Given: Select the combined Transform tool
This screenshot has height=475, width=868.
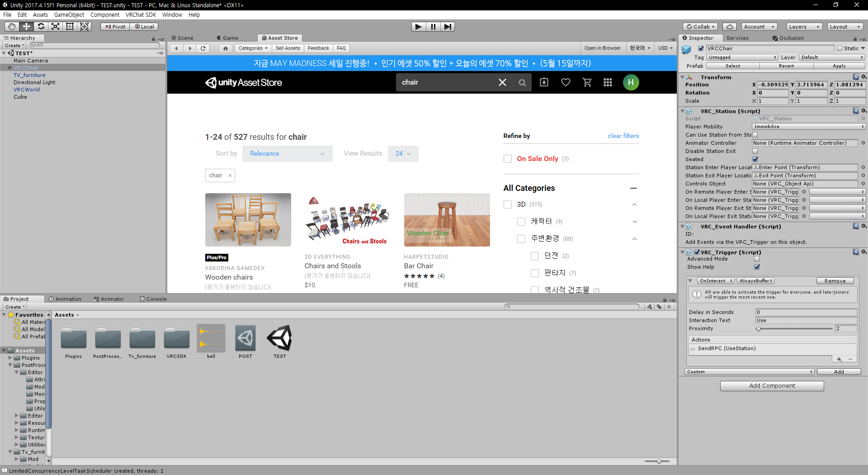Looking at the screenshot, I should click(x=84, y=27).
